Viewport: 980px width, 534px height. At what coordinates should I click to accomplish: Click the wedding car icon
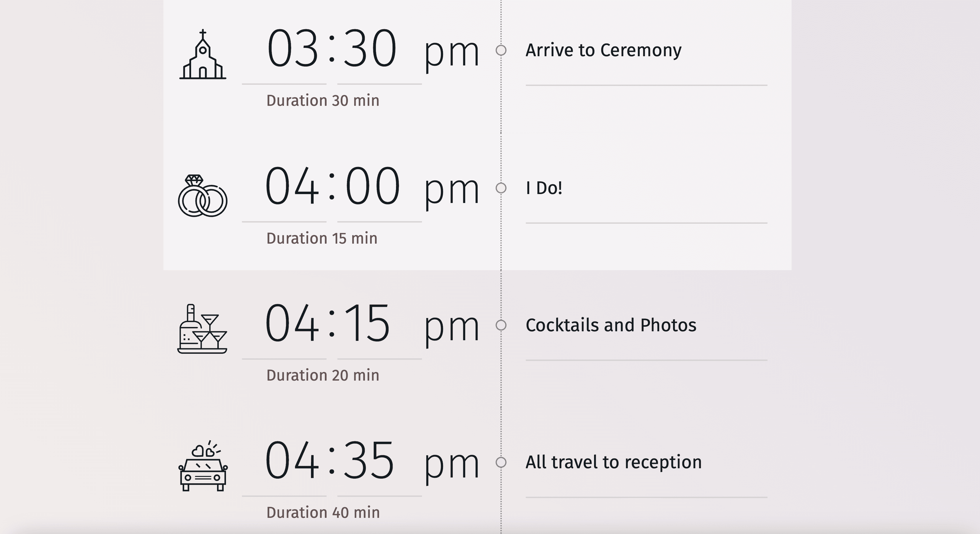pos(203,466)
